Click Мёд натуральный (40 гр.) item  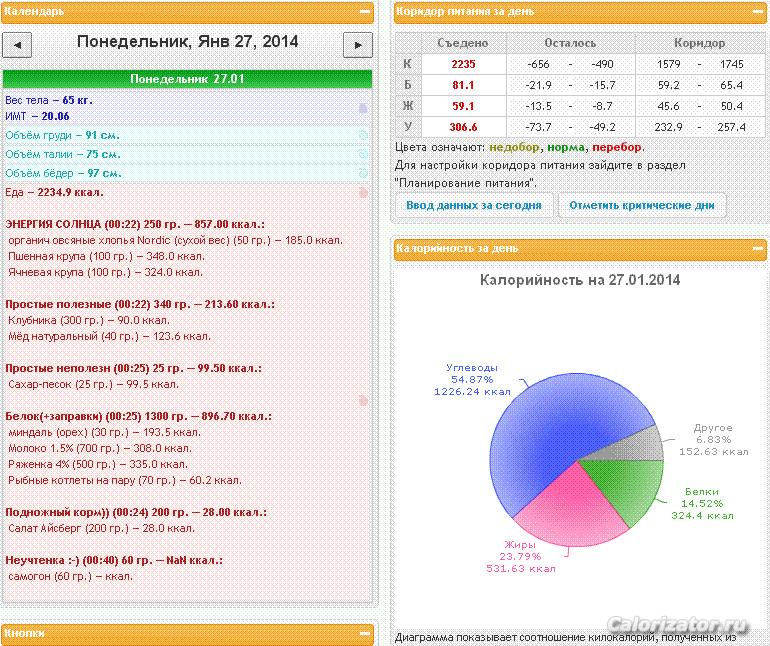click(110, 337)
